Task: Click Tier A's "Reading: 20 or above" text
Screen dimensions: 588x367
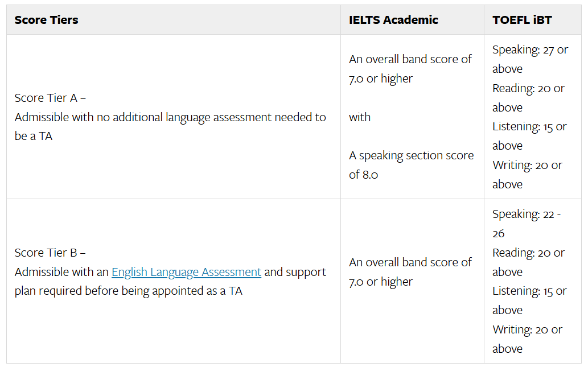Action: tap(528, 98)
